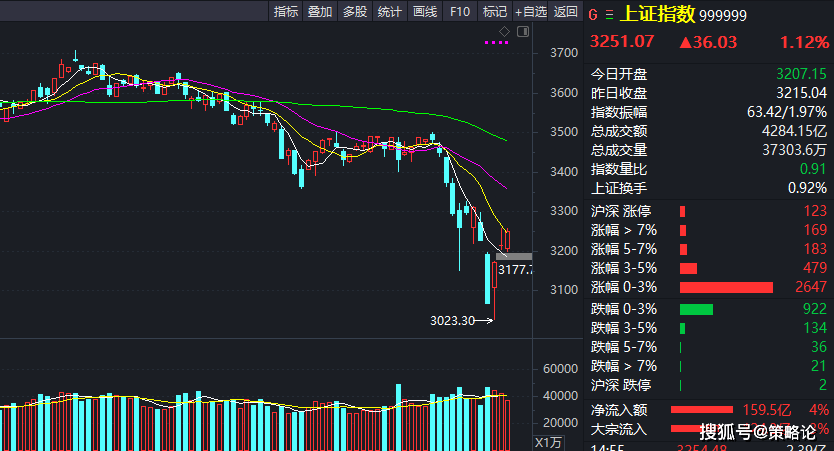
Task: Open the 指标 indicators menu
Action: click(286, 12)
